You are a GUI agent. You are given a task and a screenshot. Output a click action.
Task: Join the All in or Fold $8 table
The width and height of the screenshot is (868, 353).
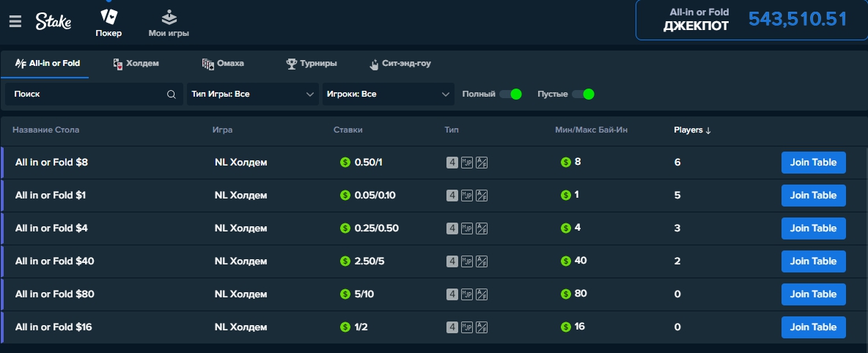pos(813,163)
